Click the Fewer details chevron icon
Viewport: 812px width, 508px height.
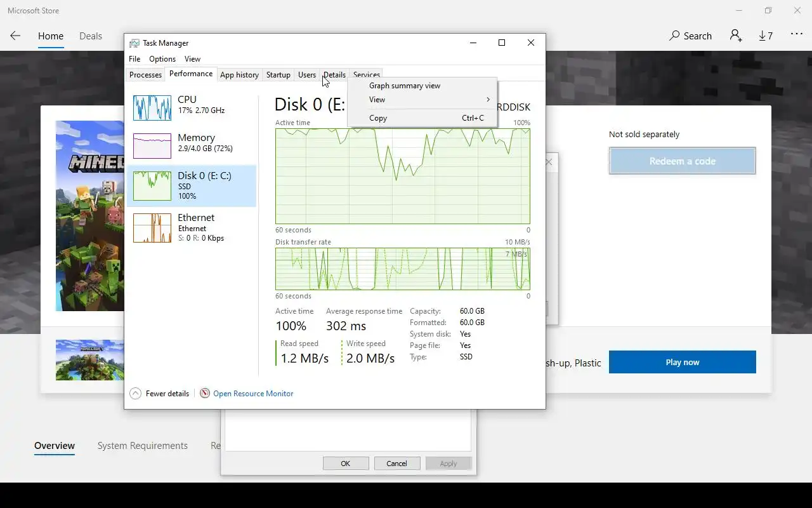[135, 394]
